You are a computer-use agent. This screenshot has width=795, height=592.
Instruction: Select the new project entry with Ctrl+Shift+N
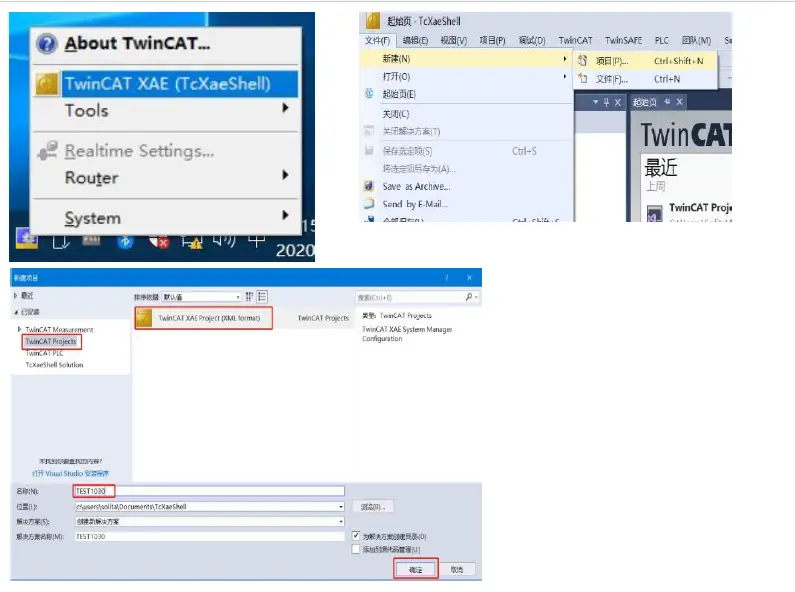(645, 61)
